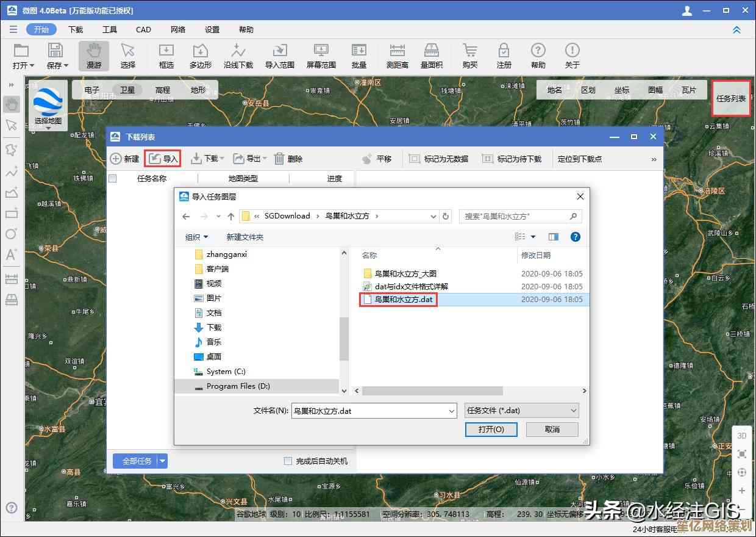Open the 工具 menu tab
The width and height of the screenshot is (756, 537).
110,29
